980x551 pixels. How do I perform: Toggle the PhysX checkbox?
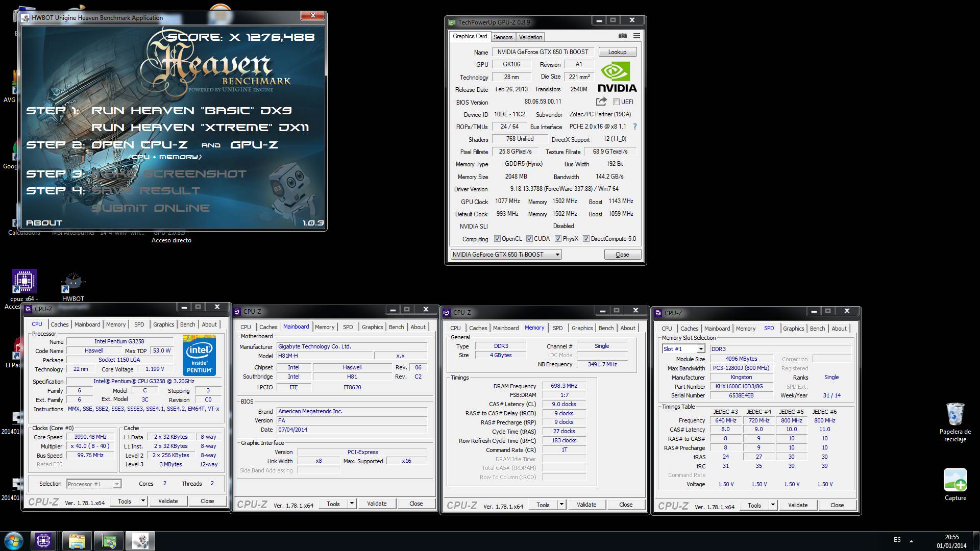[558, 239]
